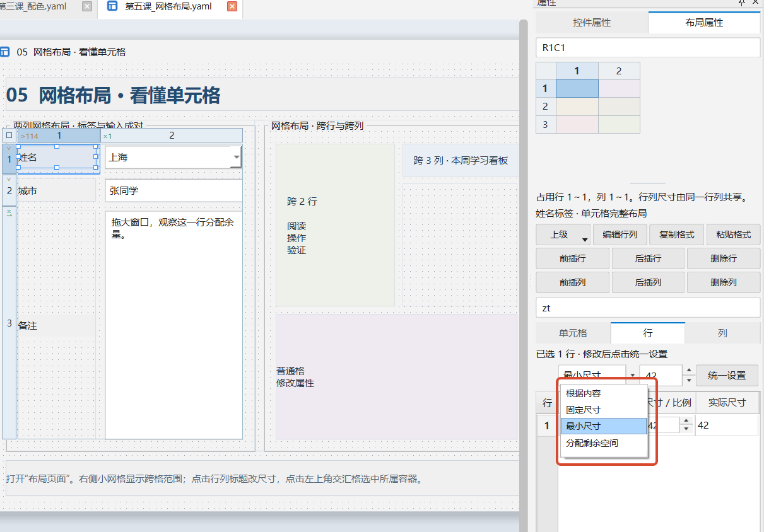Viewport: 764px width, 532px height.
Task: Click the 粘贴格式 button
Action: (733, 234)
